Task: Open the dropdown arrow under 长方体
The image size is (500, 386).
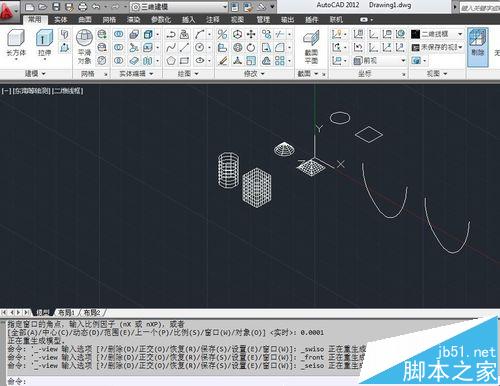Action: [x=16, y=59]
